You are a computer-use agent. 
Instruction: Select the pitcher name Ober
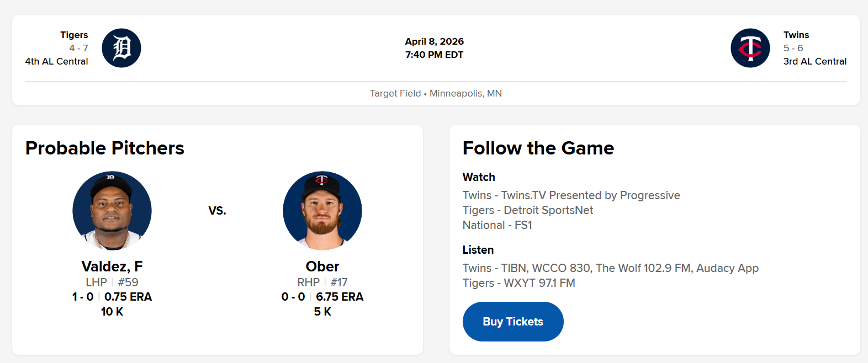[x=322, y=266]
